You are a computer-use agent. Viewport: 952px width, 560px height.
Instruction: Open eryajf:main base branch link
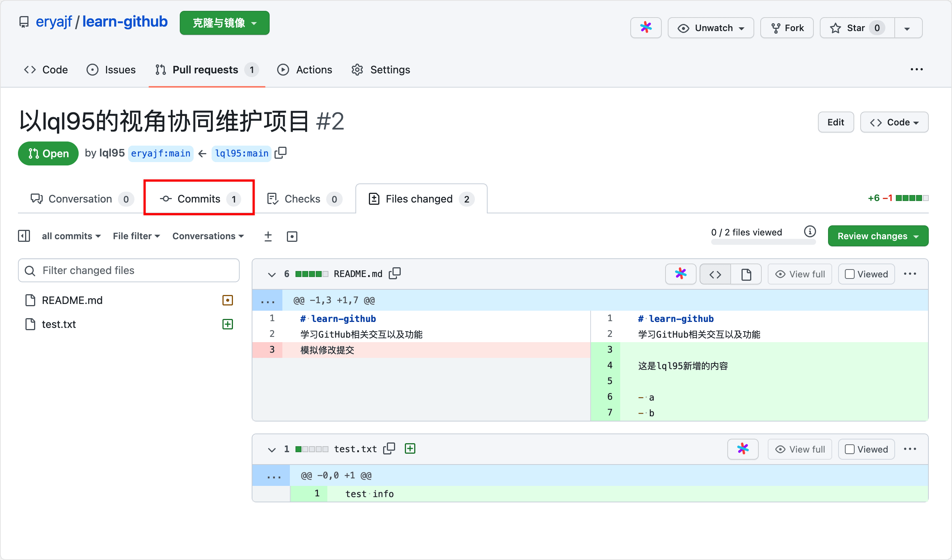tap(161, 153)
